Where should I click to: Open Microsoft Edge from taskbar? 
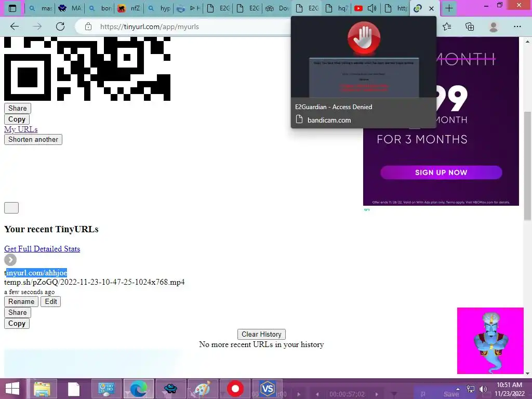pyautogui.click(x=138, y=389)
